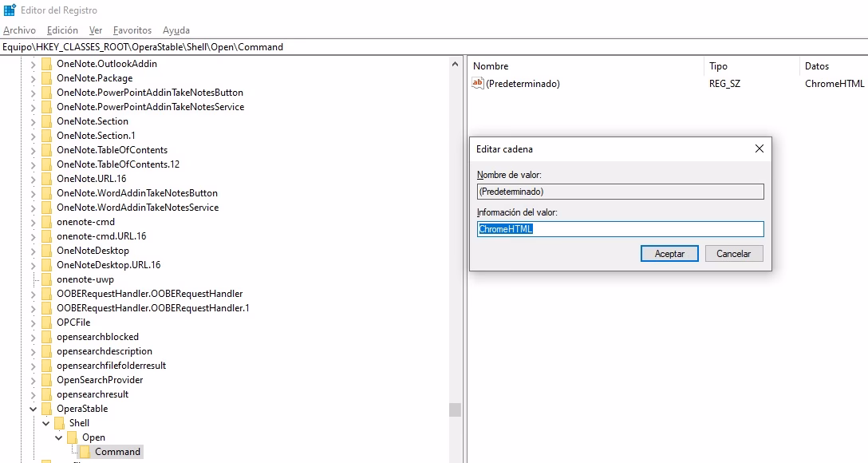Click Aceptar to confirm the string
868x463 pixels.
[x=669, y=254]
